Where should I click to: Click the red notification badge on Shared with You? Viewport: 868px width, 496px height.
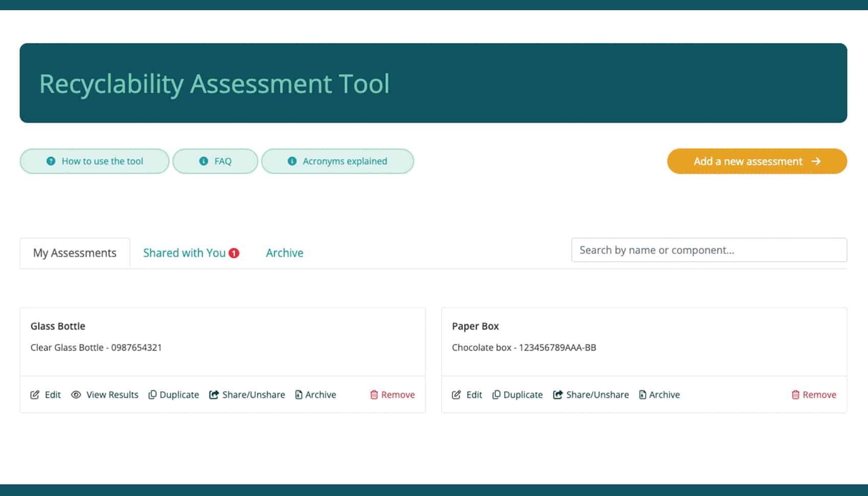(234, 253)
